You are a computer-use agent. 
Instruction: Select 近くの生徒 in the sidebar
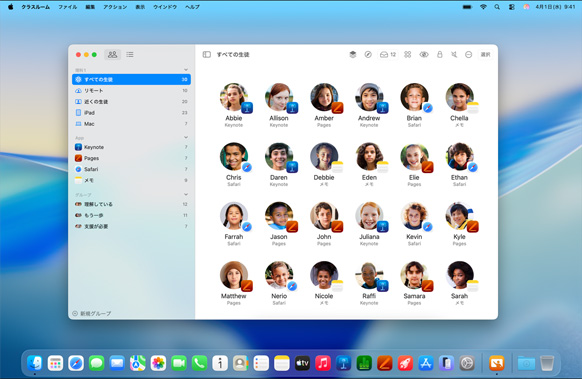point(131,102)
